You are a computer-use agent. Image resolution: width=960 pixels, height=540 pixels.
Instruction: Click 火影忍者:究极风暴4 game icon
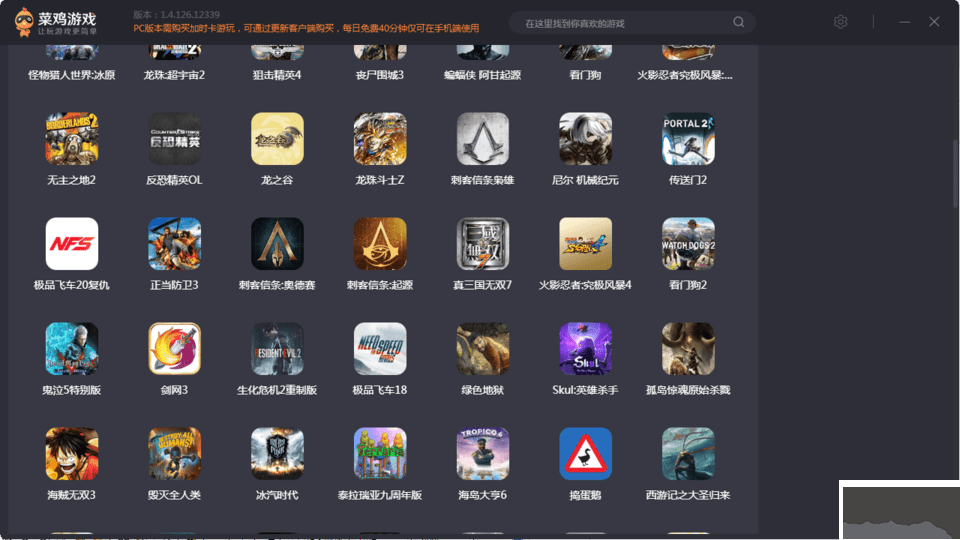(585, 244)
